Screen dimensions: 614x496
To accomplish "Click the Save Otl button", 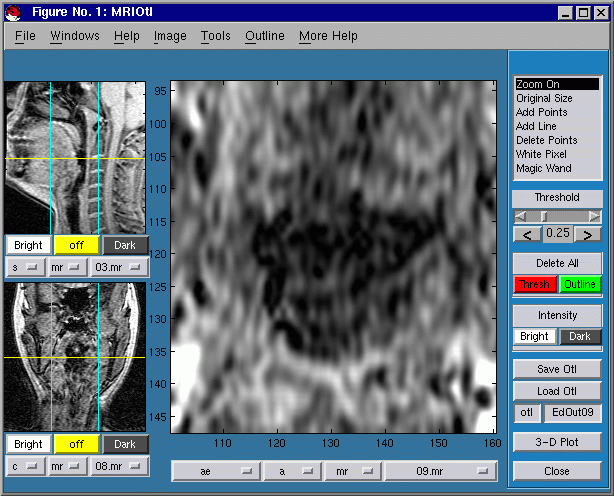I will (557, 369).
